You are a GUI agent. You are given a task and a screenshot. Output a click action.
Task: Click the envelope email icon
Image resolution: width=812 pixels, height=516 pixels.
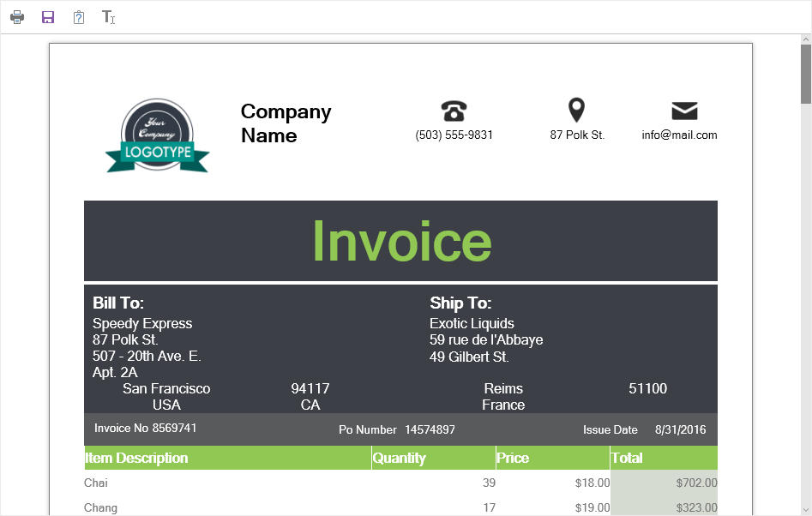click(684, 111)
